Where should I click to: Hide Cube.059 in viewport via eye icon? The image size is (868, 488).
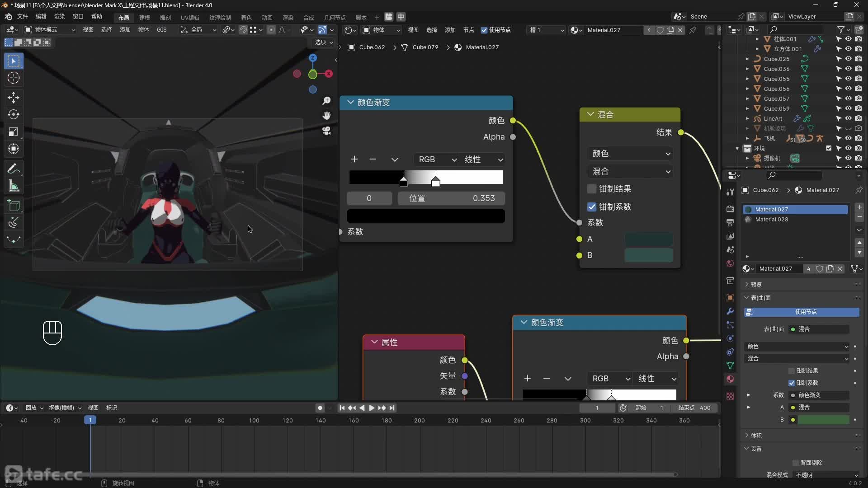click(849, 108)
